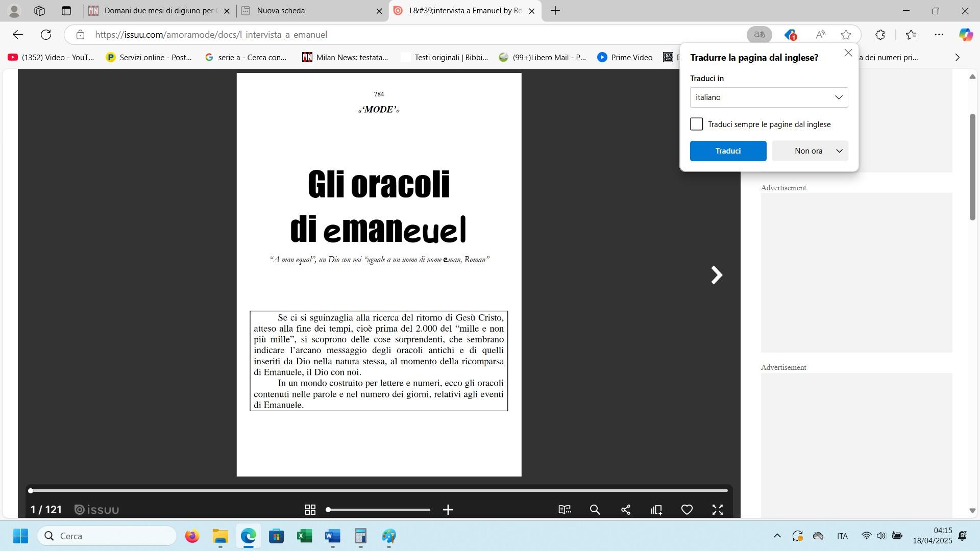Open the Issuu grid thumbnail view
The width and height of the screenshot is (980, 551).
tap(310, 510)
